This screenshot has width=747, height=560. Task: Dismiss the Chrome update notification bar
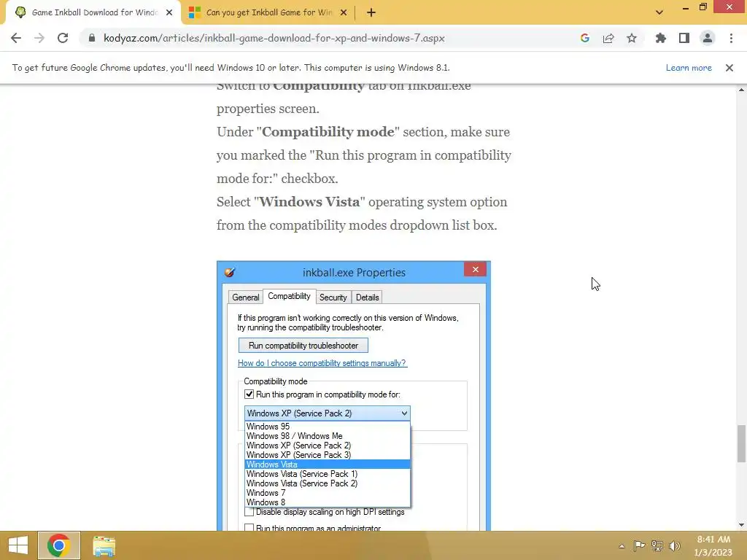coord(729,68)
